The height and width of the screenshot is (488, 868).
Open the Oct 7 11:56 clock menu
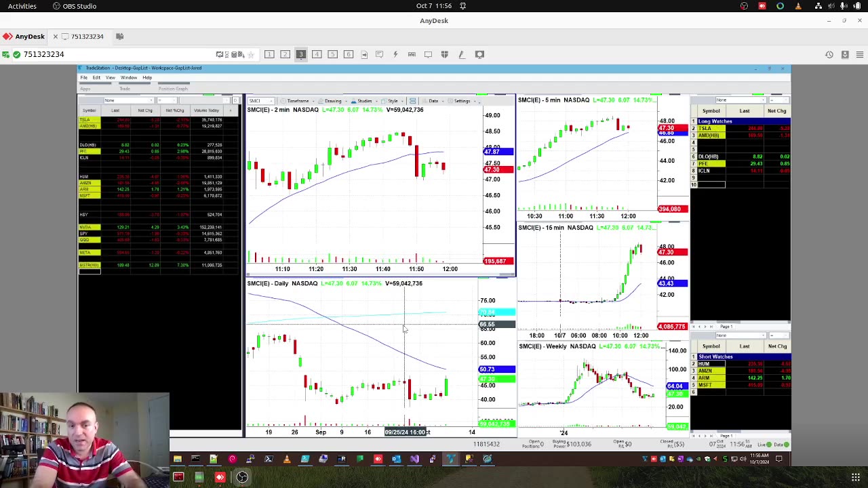pos(434,6)
